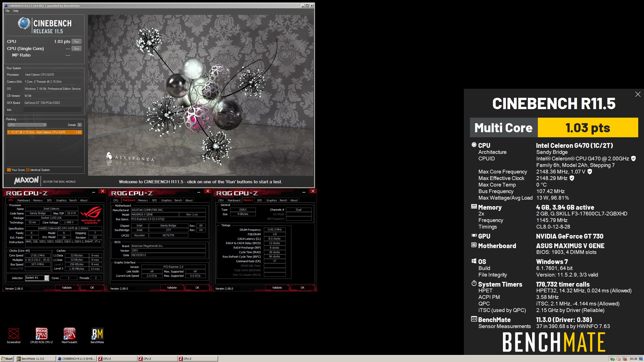Open the MemTweakIt desktop shortcut
This screenshot has height=362, width=644.
69,336
